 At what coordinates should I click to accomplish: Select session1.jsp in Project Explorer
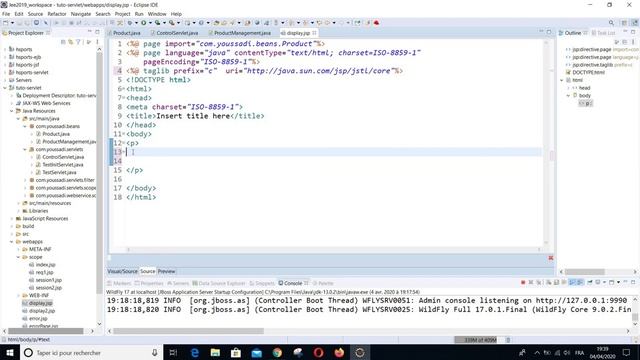pos(49,280)
